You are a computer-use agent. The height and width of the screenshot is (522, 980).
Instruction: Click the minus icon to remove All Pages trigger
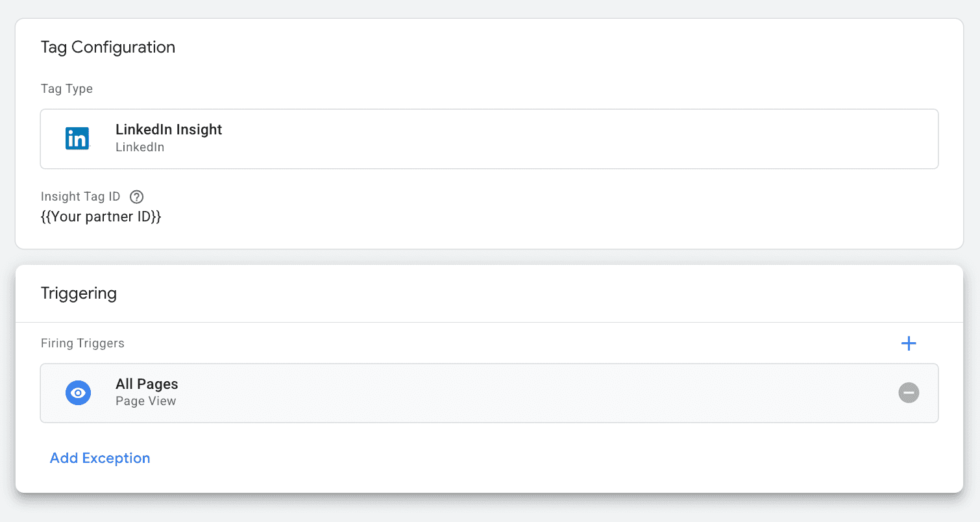click(909, 393)
